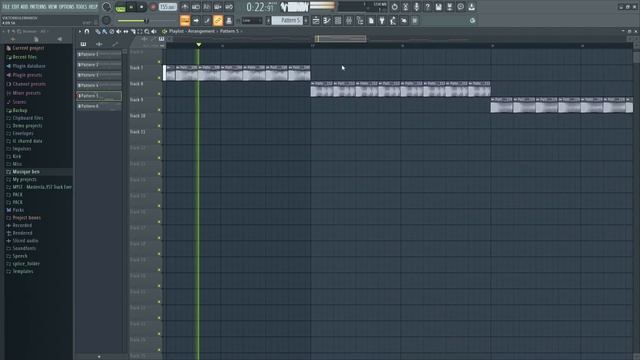
Task: Click the record button
Action: (153, 7)
